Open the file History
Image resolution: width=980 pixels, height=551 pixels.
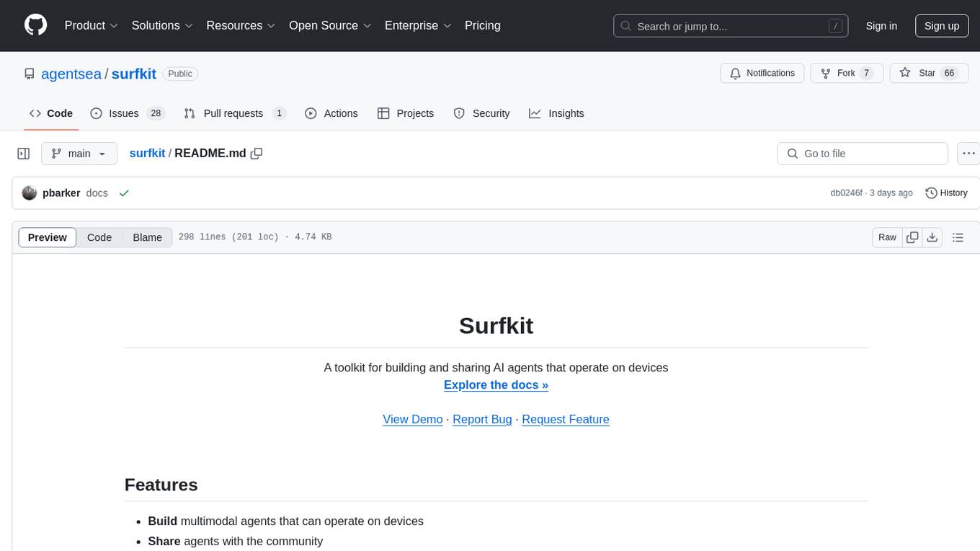[946, 193]
